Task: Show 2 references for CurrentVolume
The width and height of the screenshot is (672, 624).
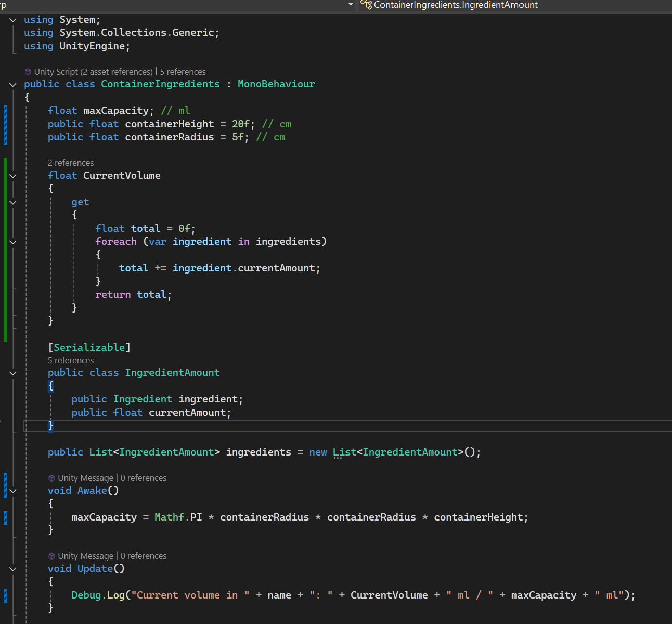Action: click(x=71, y=163)
